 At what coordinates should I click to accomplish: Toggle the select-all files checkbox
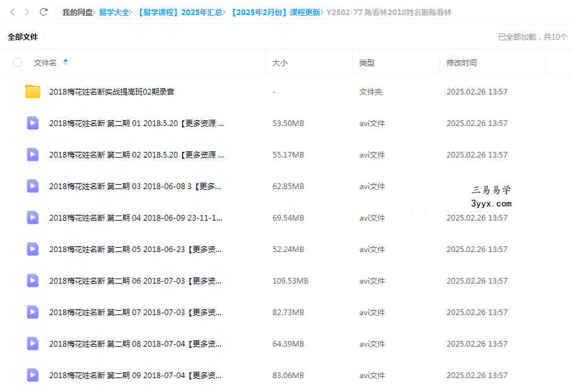click(x=18, y=63)
